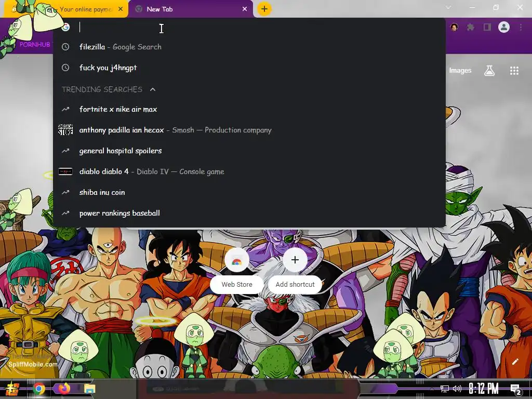Open the Start menu button
532x399 pixels.
[12, 389]
